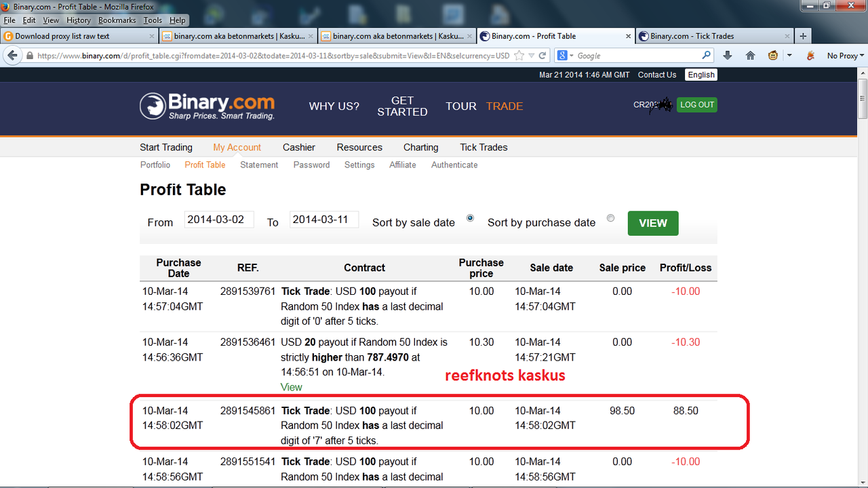Open WHY US? in the header
The height and width of the screenshot is (488, 868).
334,106
